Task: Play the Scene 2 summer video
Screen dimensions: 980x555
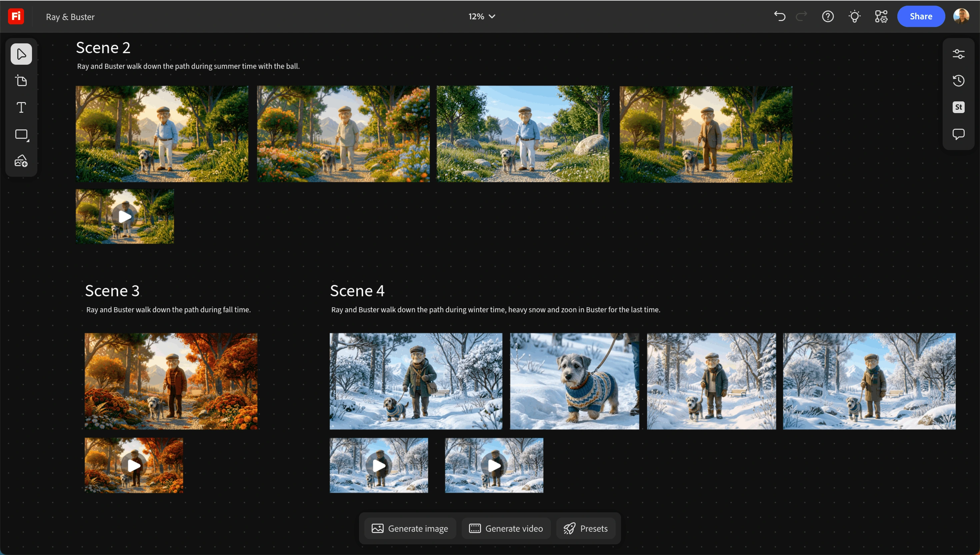Action: (x=125, y=217)
